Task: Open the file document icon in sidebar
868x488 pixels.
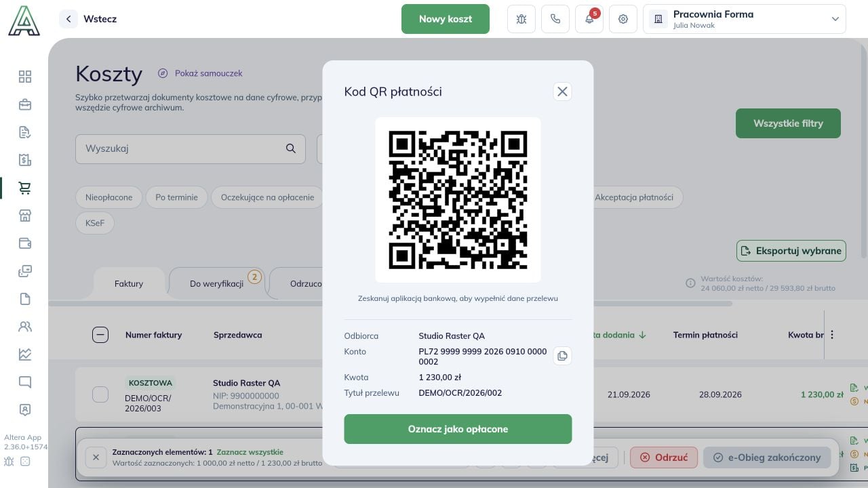Action: [x=25, y=299]
